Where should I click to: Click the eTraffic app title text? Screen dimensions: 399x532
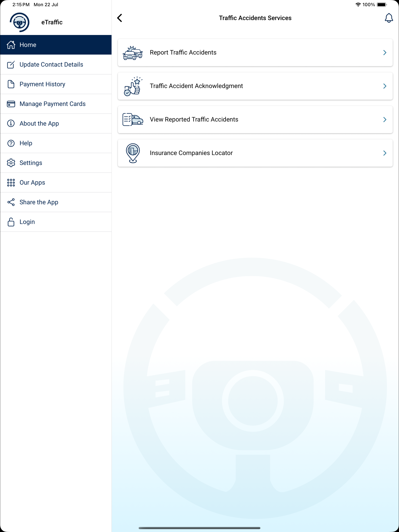(52, 22)
